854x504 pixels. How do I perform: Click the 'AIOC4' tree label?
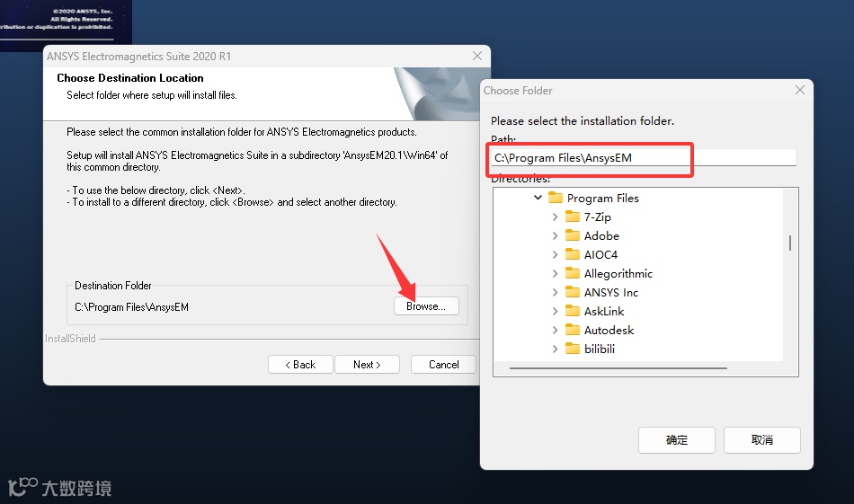click(x=600, y=255)
